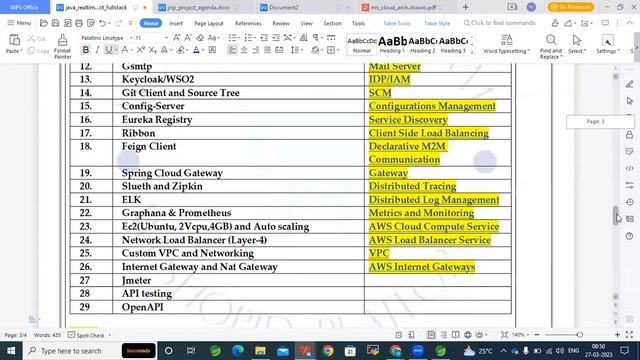Switch to Document2 tab

coord(284,7)
